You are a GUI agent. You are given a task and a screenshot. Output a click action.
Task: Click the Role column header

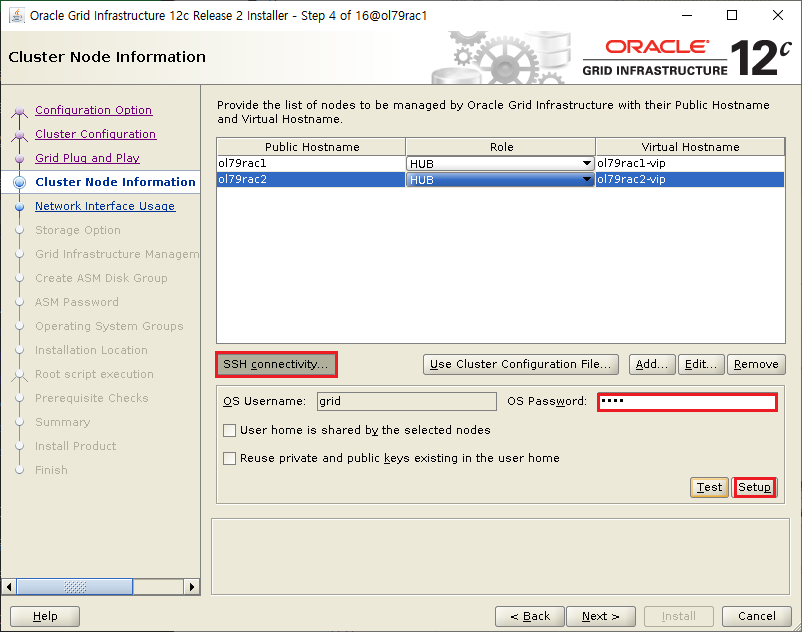pyautogui.click(x=501, y=147)
